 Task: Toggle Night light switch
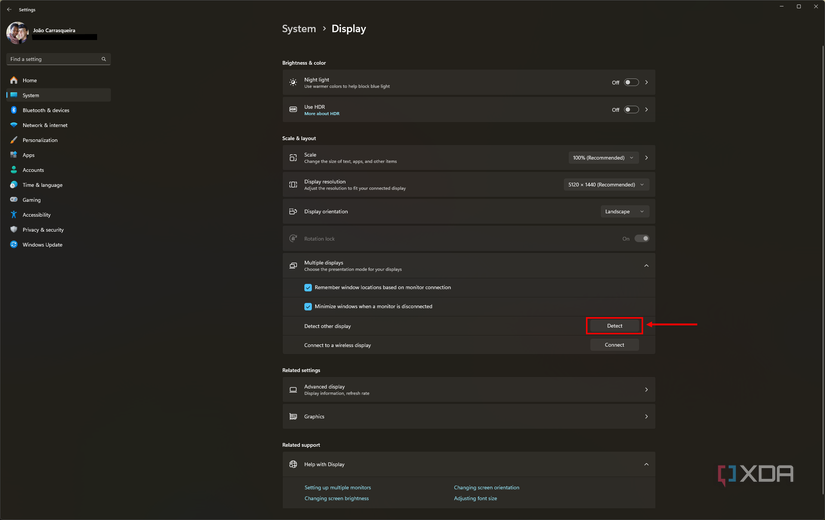click(x=631, y=83)
